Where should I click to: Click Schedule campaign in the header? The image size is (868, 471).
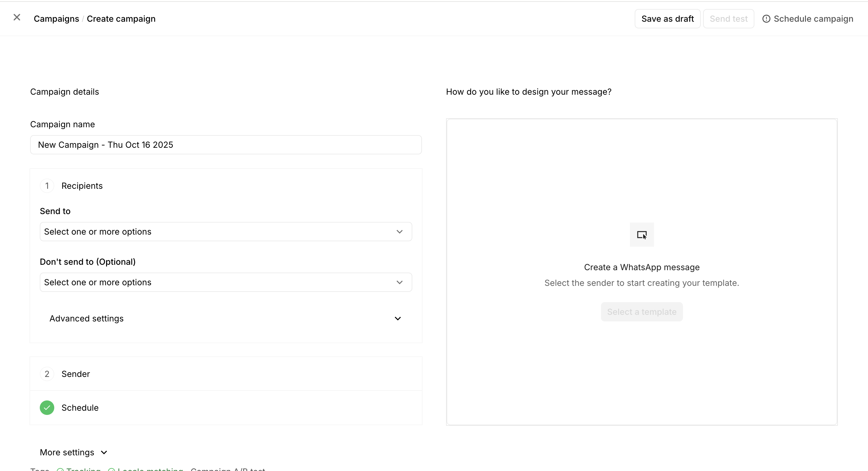[x=813, y=19]
